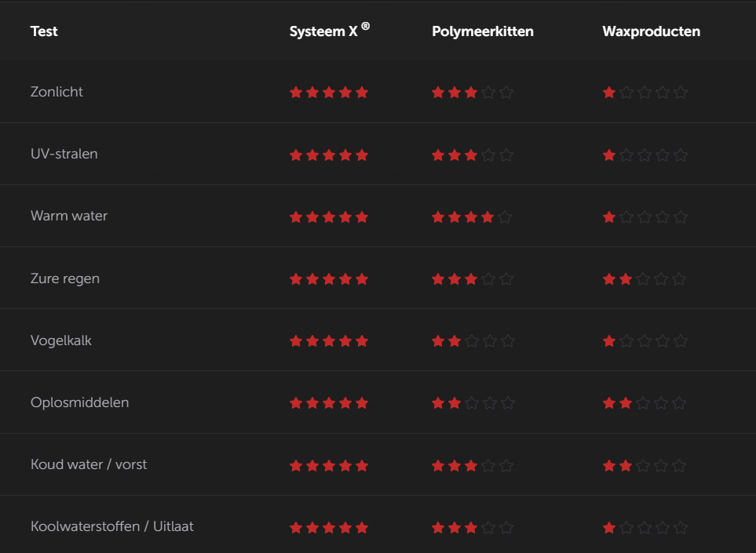Click the Polymeerkitten star rating for UV-stralen
This screenshot has height=553, width=756.
[471, 155]
